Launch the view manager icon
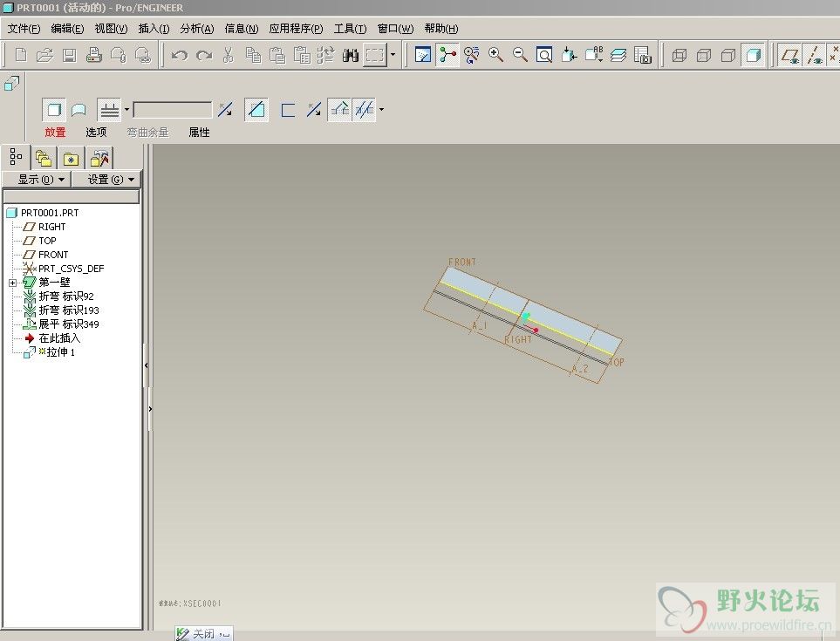This screenshot has height=641, width=840. (642, 55)
